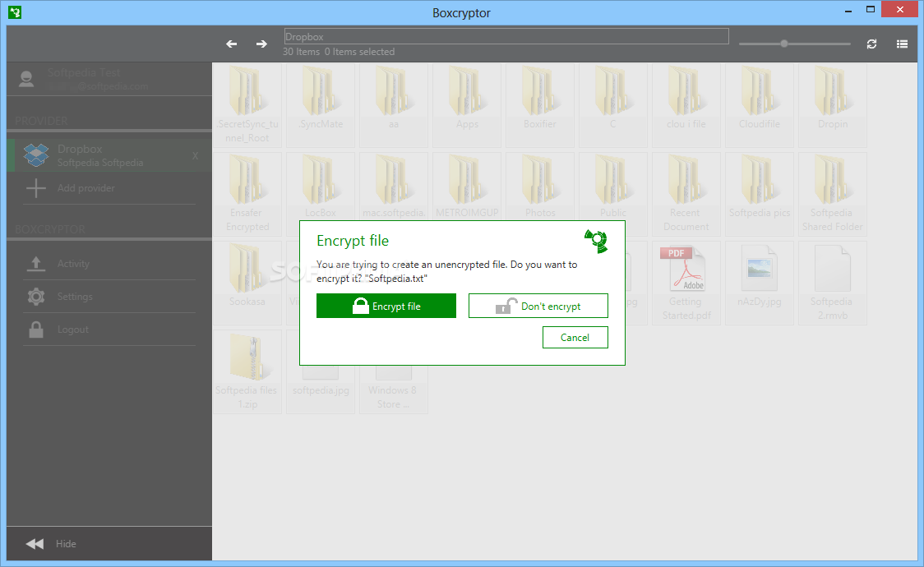924x567 pixels.
Task: Open the .SyncMate folder
Action: coord(321,105)
